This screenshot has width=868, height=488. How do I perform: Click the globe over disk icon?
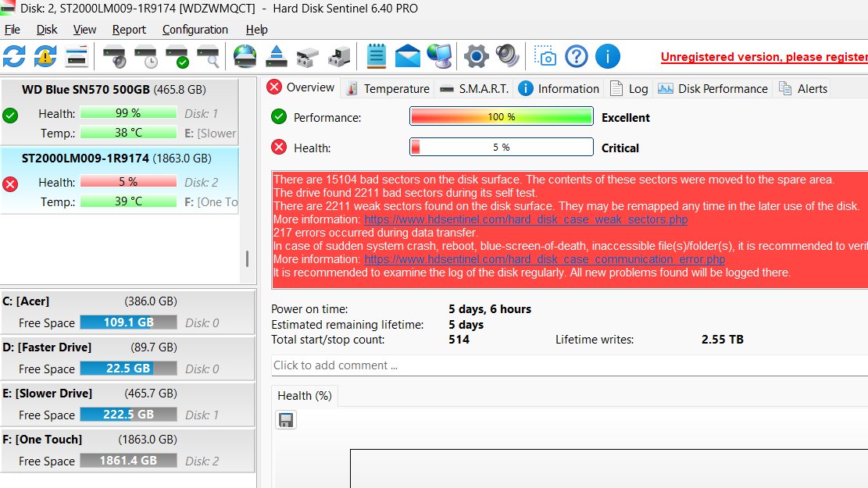pos(245,56)
